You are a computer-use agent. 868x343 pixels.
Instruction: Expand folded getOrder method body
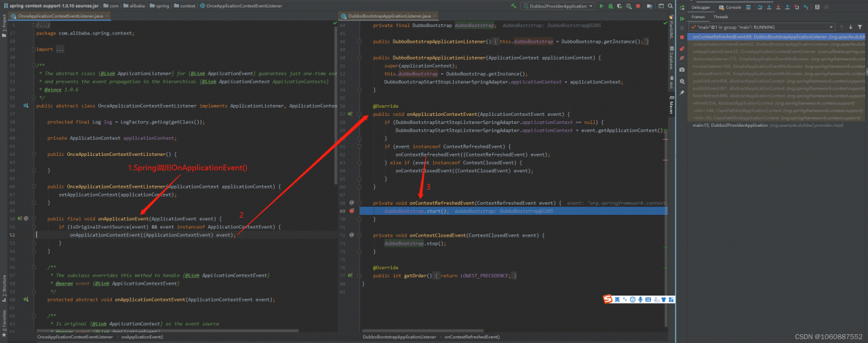point(359,276)
